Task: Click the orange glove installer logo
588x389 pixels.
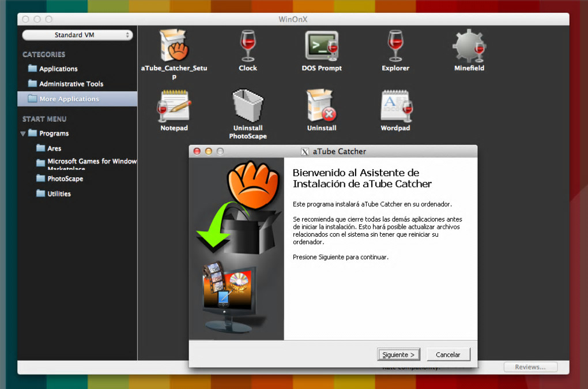Action: pos(254,184)
